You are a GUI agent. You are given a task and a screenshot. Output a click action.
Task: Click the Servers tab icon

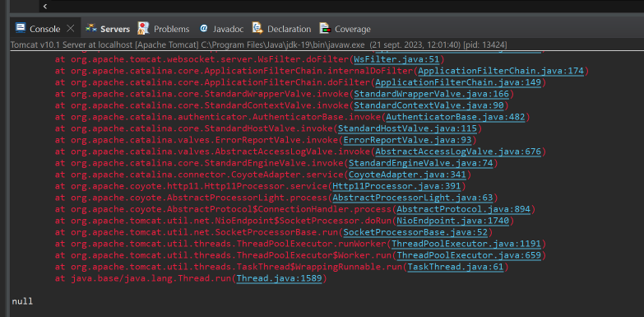(91, 28)
